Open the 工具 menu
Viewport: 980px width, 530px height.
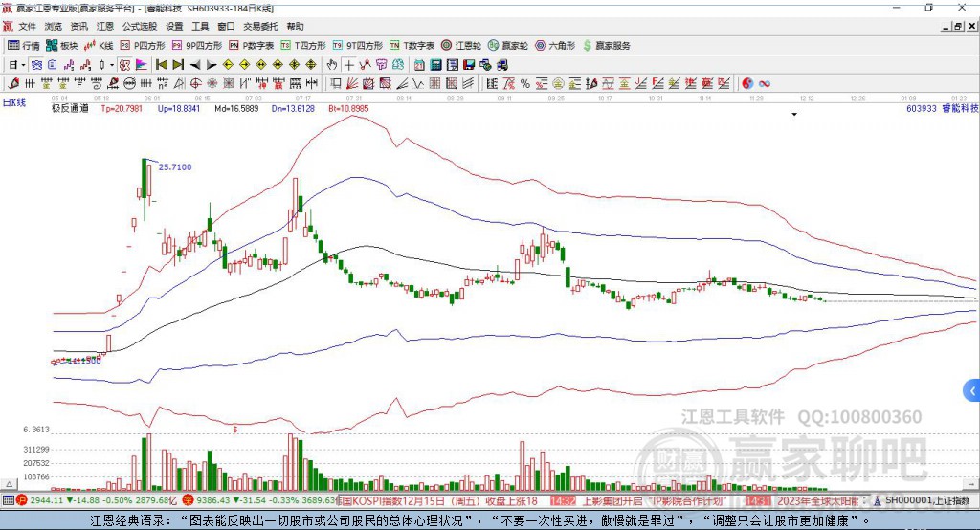coord(200,26)
